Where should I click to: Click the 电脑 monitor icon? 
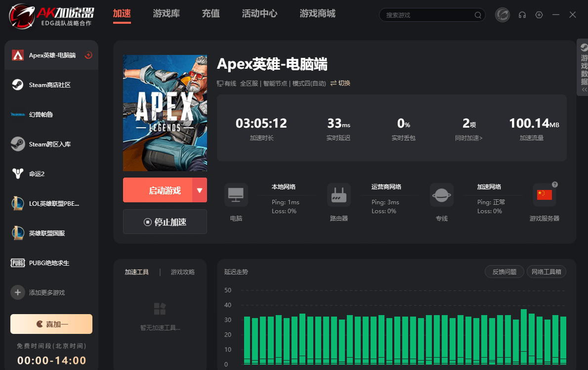point(236,195)
